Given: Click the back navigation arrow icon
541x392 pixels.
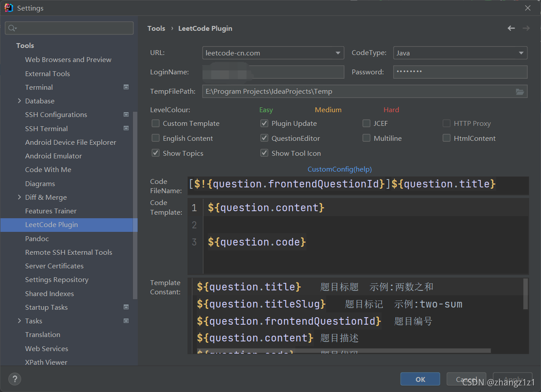Looking at the screenshot, I should (x=511, y=28).
